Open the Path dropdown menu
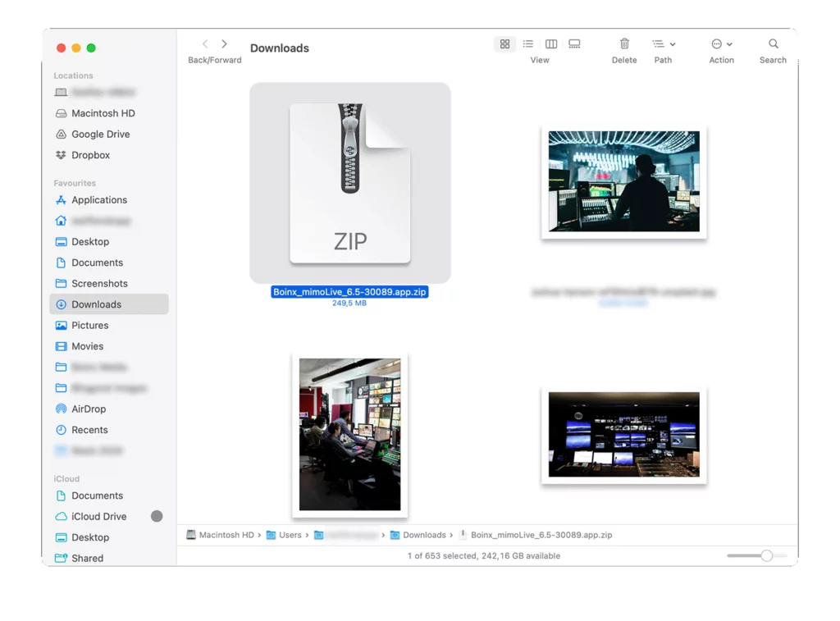840x621 pixels. pos(664,44)
